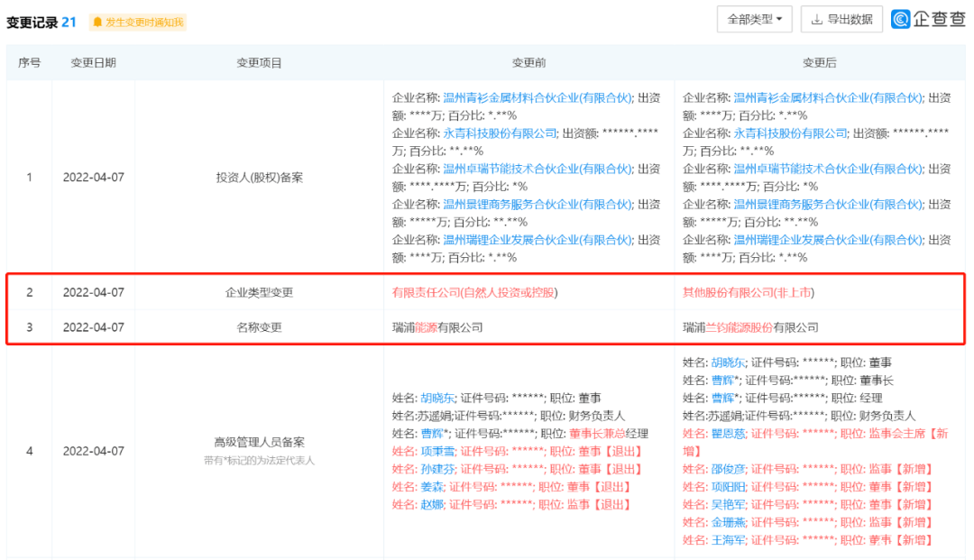The height and width of the screenshot is (560, 974).
Task: Open 温州瑞锂企业发展合伙企业 link in 变更前 column
Action: [x=538, y=240]
